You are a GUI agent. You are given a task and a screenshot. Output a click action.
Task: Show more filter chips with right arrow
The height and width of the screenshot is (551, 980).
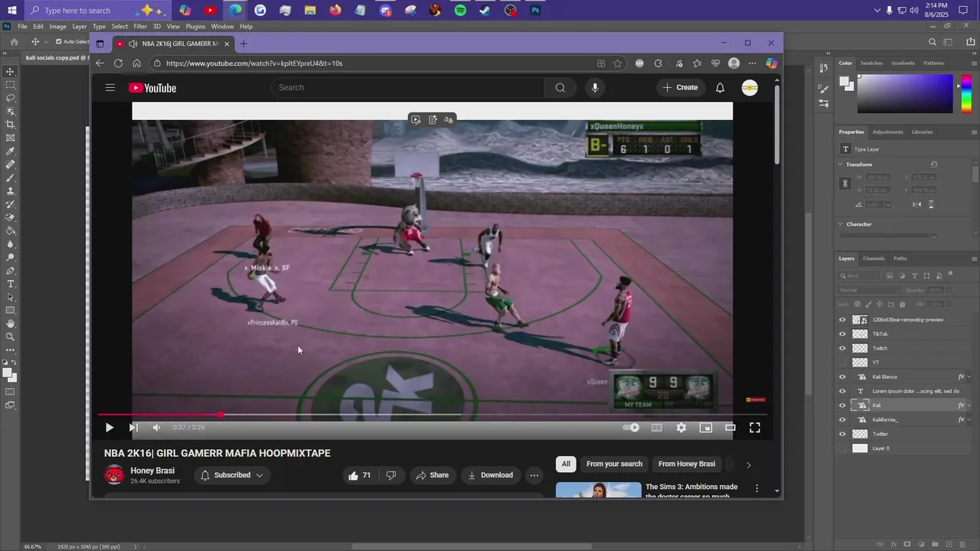click(x=748, y=465)
